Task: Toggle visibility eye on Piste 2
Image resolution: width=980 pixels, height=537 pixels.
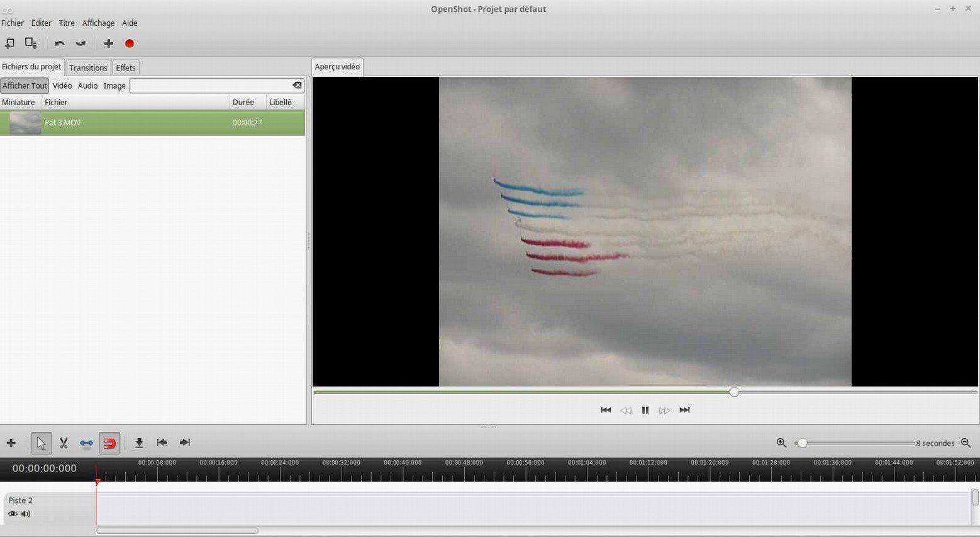Action: click(x=13, y=514)
